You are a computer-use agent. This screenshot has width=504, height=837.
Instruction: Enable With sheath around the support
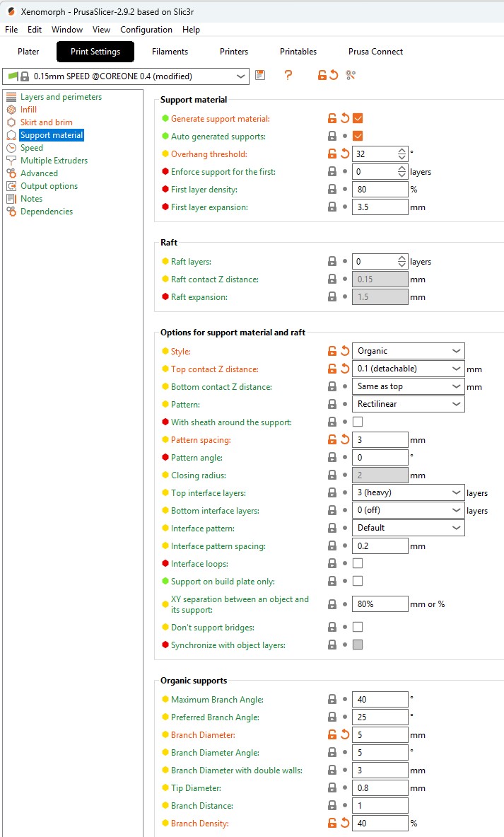(358, 422)
